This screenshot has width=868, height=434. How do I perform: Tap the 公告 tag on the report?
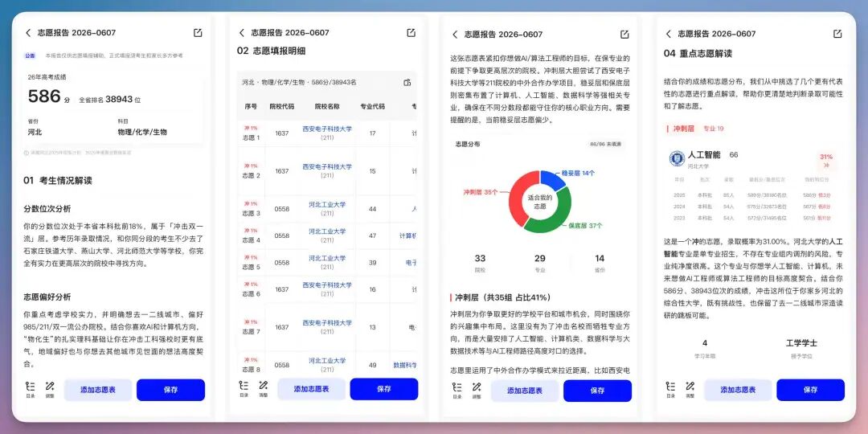(x=30, y=55)
